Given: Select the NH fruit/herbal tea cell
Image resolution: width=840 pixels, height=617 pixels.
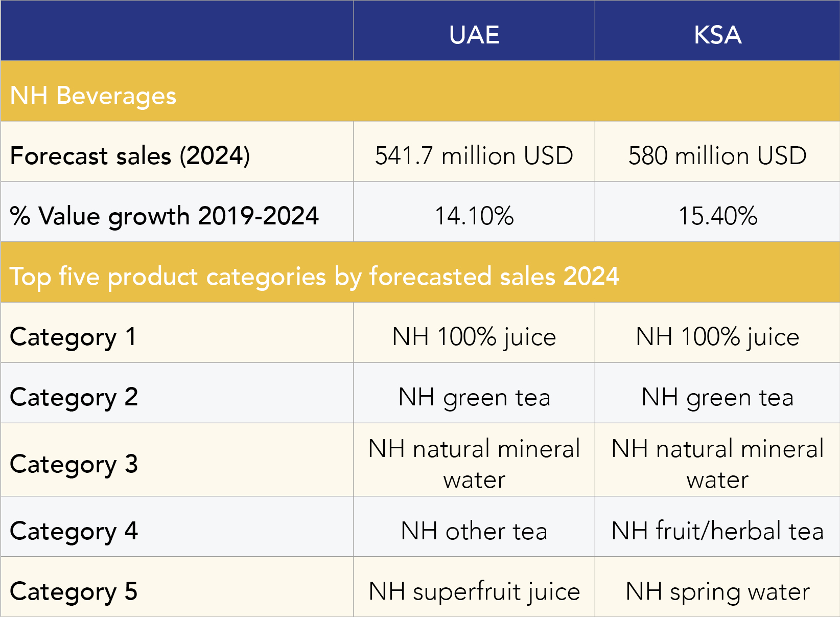Looking at the screenshot, I should tap(717, 531).
